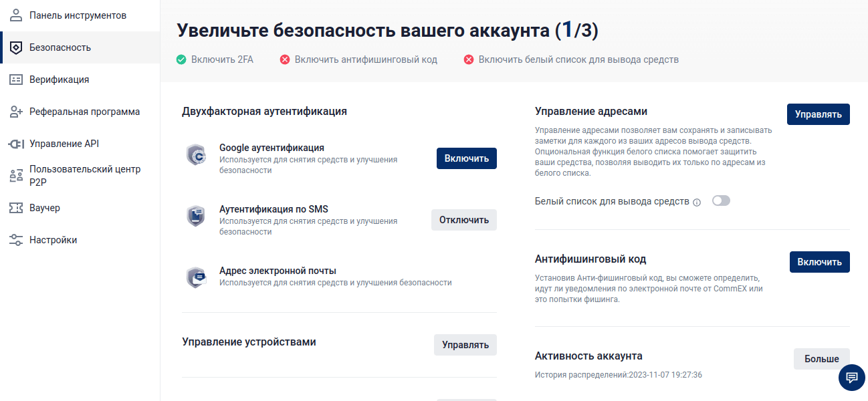This screenshot has height=401, width=868.
Task: Click the Google authentication shield icon
Action: tap(196, 154)
